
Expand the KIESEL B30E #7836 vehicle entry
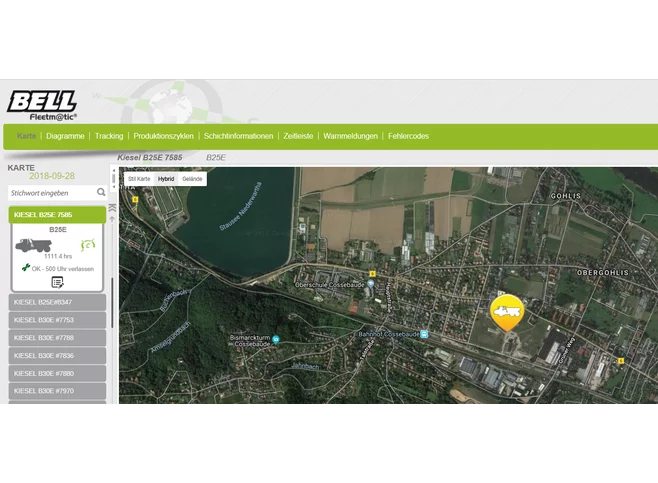tap(57, 355)
